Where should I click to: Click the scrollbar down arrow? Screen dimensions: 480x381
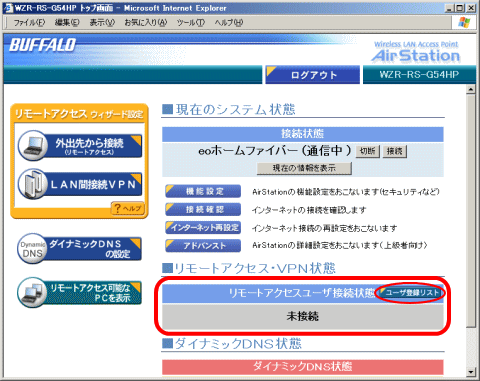pyautogui.click(x=471, y=371)
